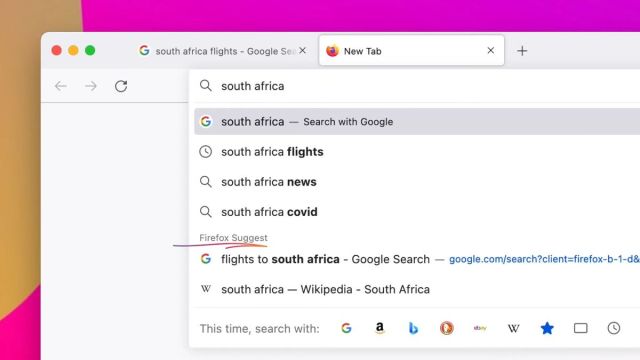Go back to the previous page

[x=61, y=86]
